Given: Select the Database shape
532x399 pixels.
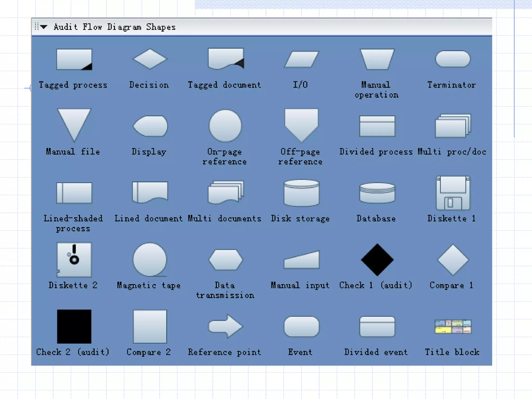Looking at the screenshot, I should 377,193.
